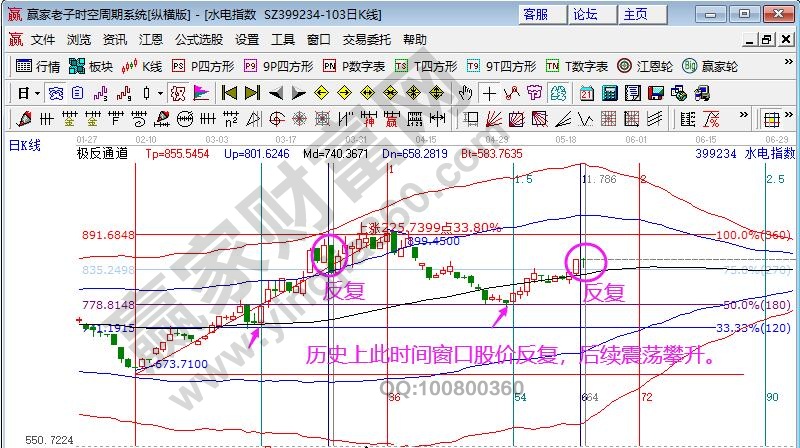Open the 公式选股 menu
Image resolution: width=800 pixels, height=448 pixels.
point(199,40)
